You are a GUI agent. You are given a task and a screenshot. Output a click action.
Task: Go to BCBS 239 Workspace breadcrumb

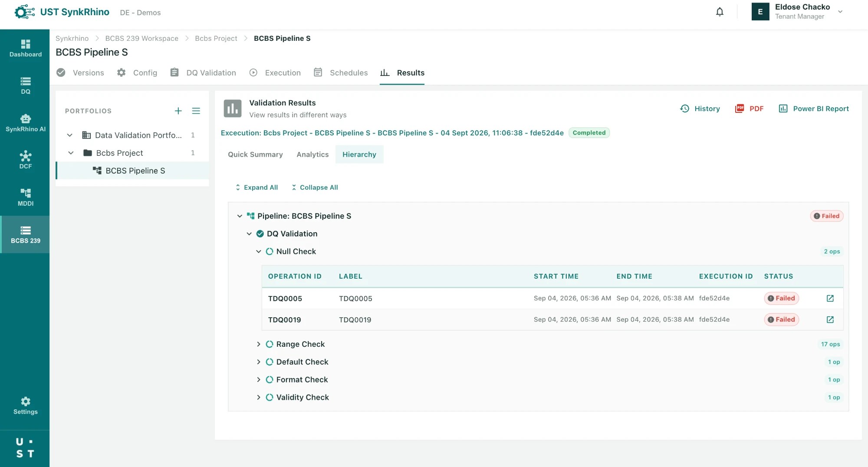point(141,38)
